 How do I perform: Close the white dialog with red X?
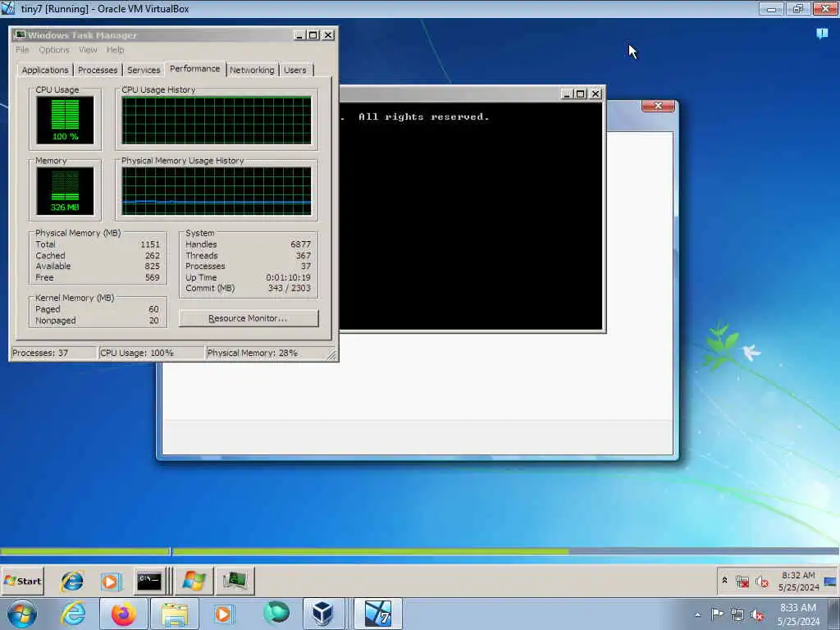pos(659,106)
